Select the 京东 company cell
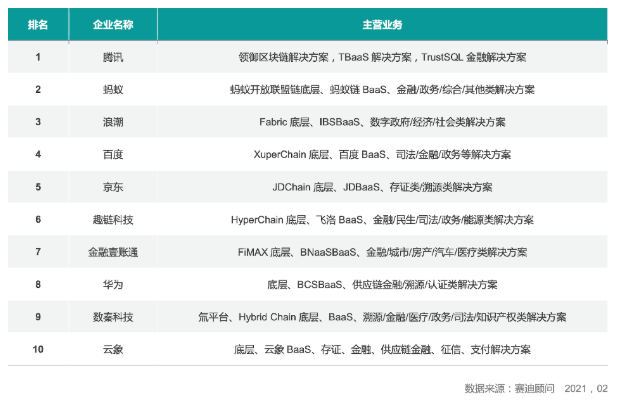Image resolution: width=626 pixels, height=401 pixels. coord(113,187)
